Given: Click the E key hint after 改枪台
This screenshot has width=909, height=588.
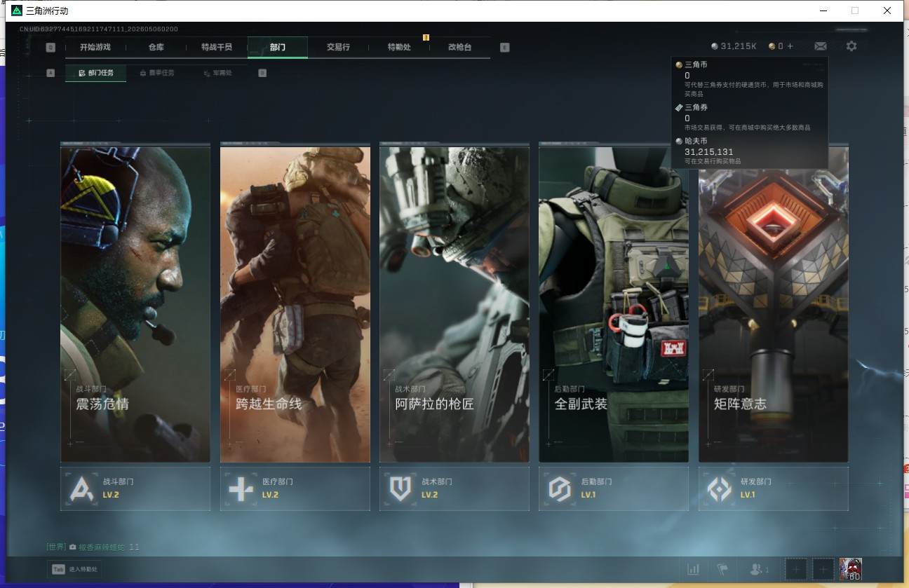Looking at the screenshot, I should [505, 48].
